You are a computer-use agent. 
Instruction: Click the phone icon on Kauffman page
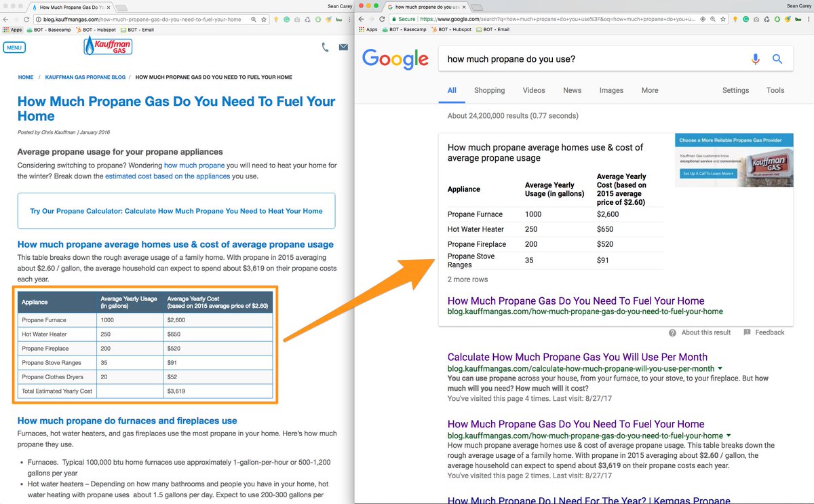[325, 47]
